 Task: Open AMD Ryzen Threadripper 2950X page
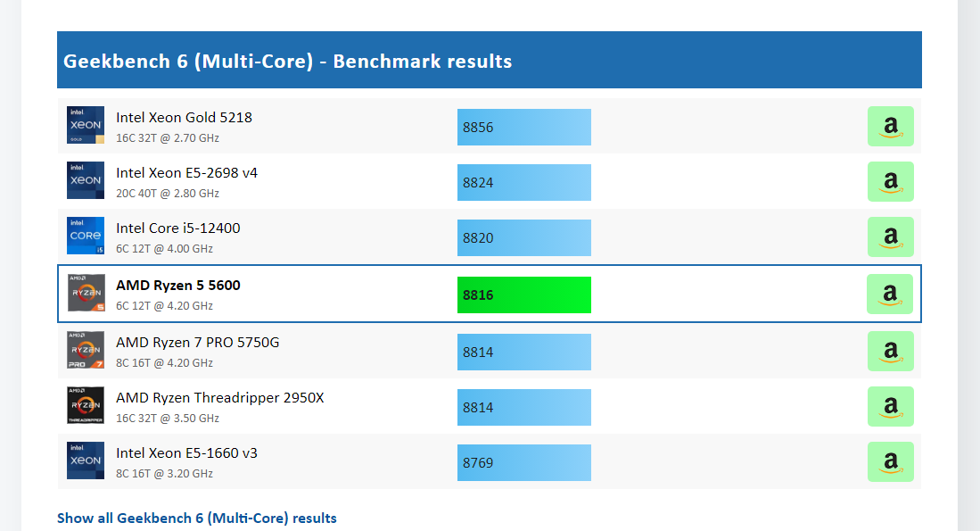(x=220, y=398)
